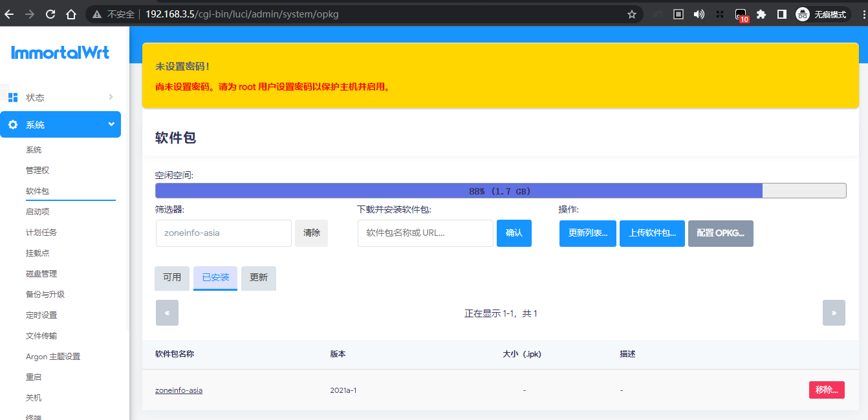868x420 pixels.
Task: Click the browser back arrow
Action: point(10,14)
